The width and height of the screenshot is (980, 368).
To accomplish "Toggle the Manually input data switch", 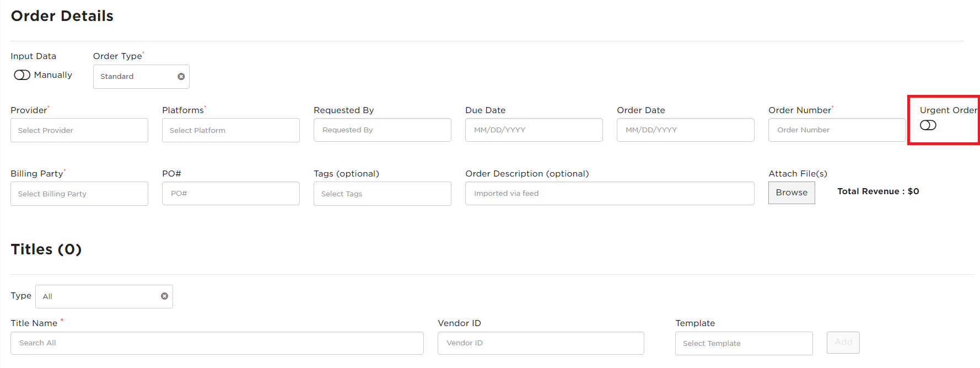I will click(22, 75).
